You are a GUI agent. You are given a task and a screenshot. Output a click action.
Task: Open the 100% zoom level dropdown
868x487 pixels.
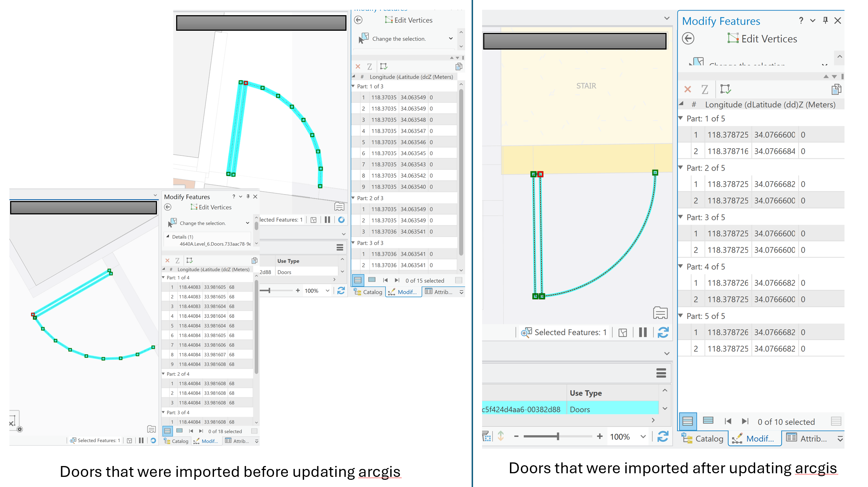tap(643, 436)
